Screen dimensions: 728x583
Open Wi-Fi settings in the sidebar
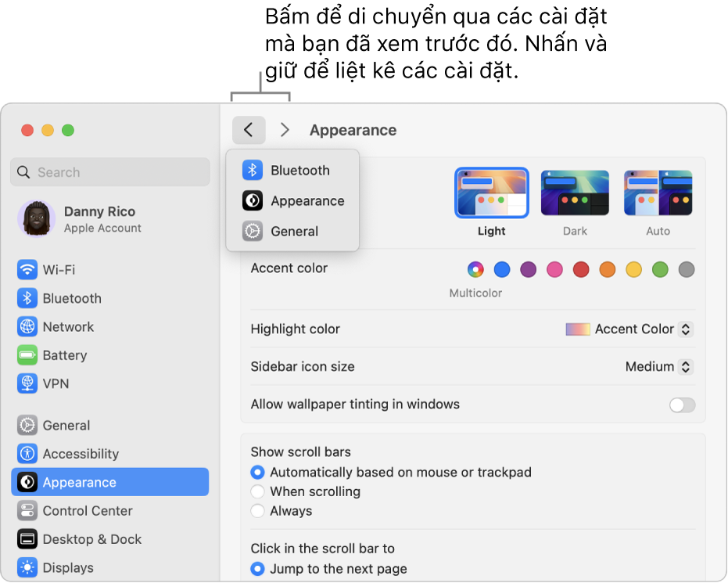(110, 269)
